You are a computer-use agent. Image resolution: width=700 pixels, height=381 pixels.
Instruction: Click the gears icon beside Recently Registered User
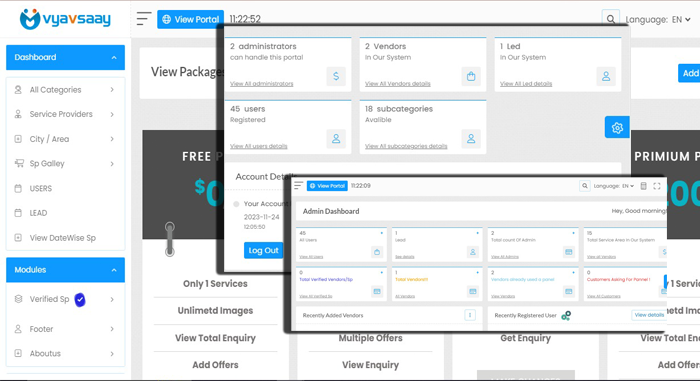coord(566,315)
